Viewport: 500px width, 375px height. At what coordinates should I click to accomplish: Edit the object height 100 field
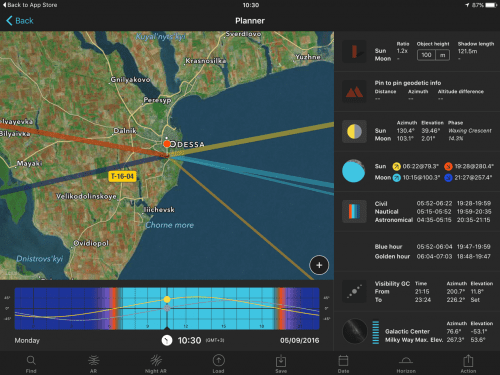pos(426,55)
